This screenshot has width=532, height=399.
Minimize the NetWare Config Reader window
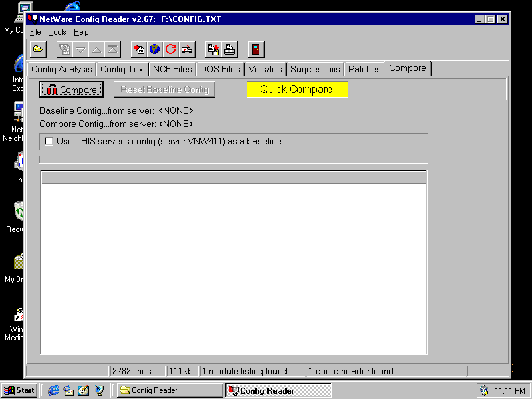(x=479, y=19)
